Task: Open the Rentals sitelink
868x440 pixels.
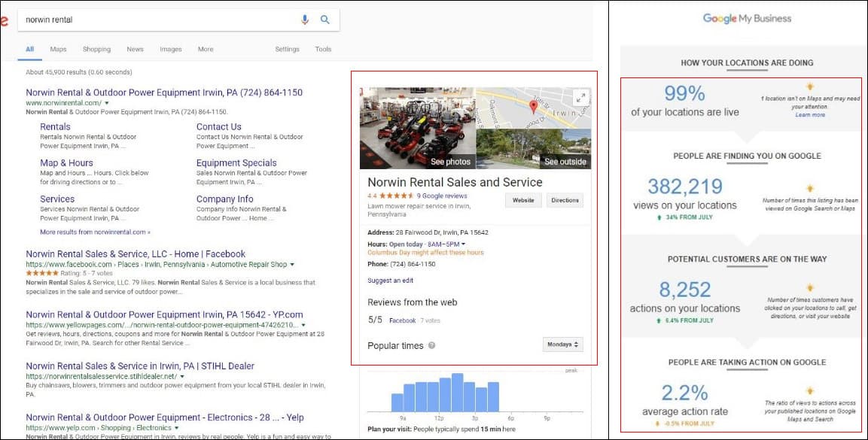Action: coord(55,126)
